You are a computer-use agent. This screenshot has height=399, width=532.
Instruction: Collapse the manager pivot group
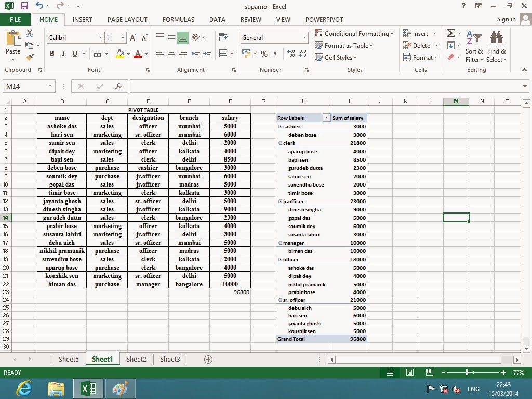pyautogui.click(x=280, y=243)
